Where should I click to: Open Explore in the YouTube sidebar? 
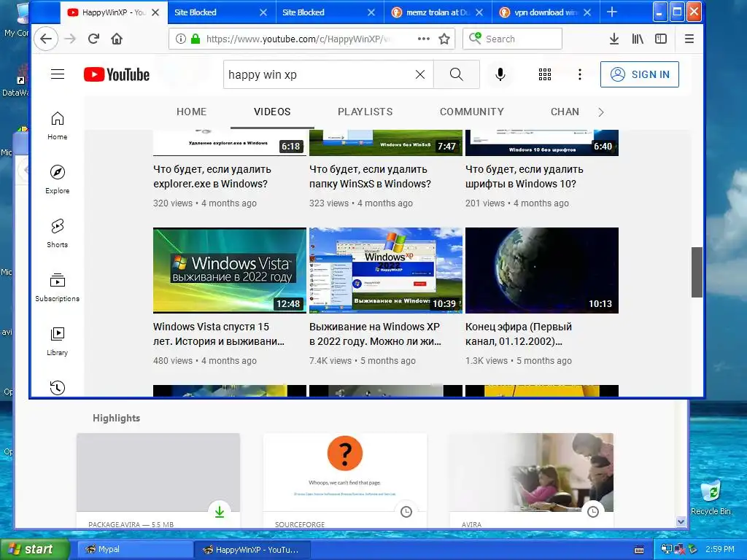57,179
